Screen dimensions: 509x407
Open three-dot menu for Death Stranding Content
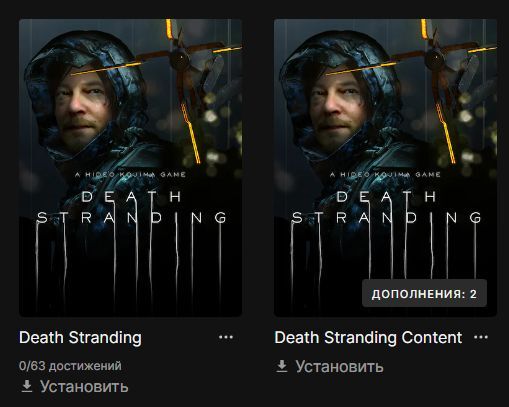481,337
